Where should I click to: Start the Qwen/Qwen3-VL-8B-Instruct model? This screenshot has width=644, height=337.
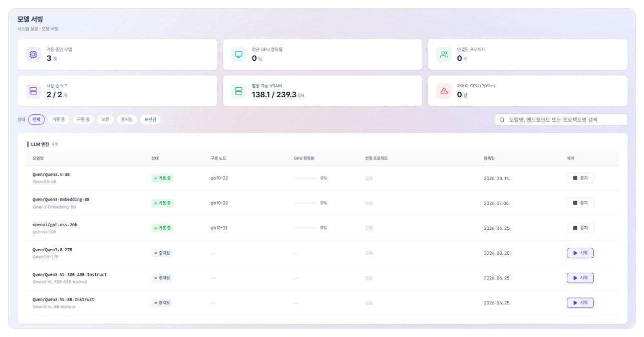pos(580,303)
